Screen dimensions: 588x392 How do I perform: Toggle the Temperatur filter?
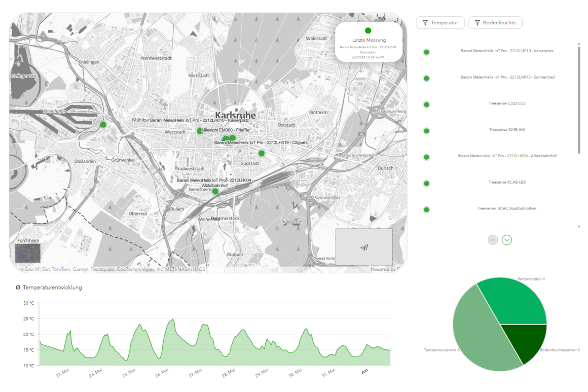pos(440,22)
